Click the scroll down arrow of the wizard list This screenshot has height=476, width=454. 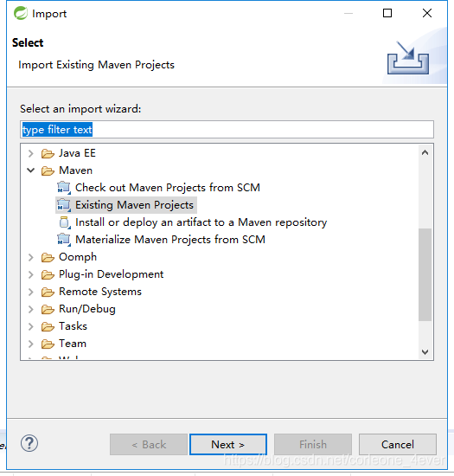coord(425,352)
